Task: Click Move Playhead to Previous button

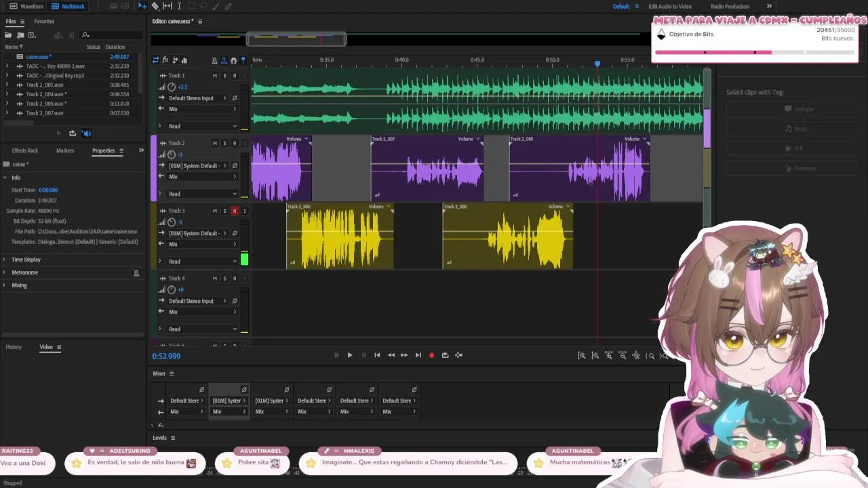Action: [x=377, y=355]
